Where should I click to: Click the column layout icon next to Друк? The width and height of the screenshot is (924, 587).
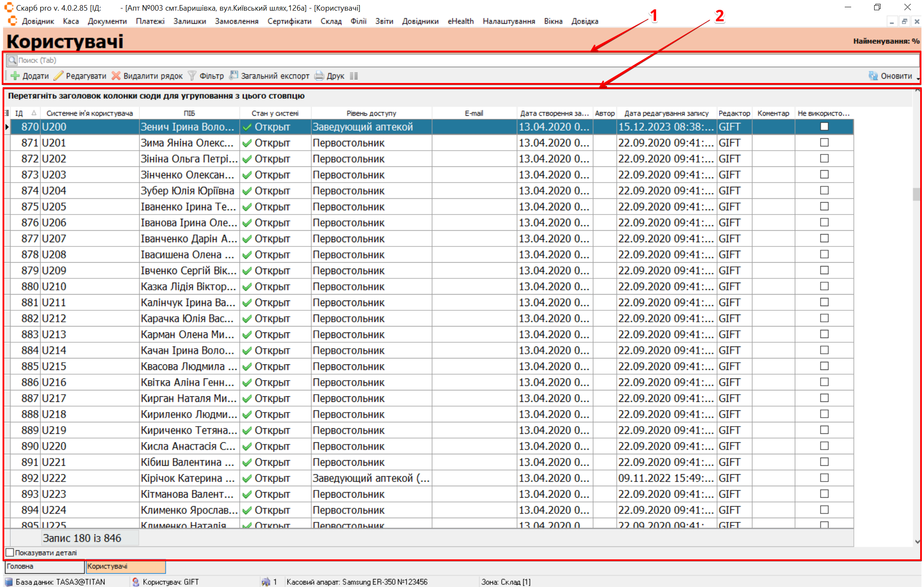pyautogui.click(x=354, y=76)
